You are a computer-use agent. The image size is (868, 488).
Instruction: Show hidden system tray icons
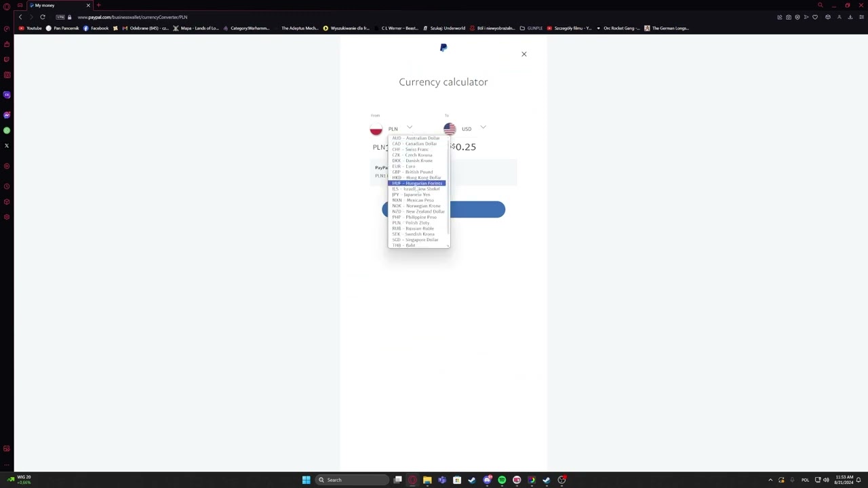770,480
